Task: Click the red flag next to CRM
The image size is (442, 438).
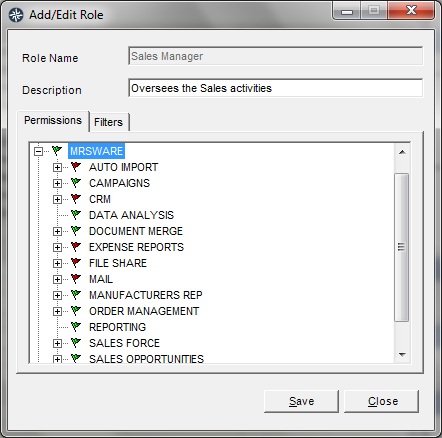Action: [x=76, y=199]
